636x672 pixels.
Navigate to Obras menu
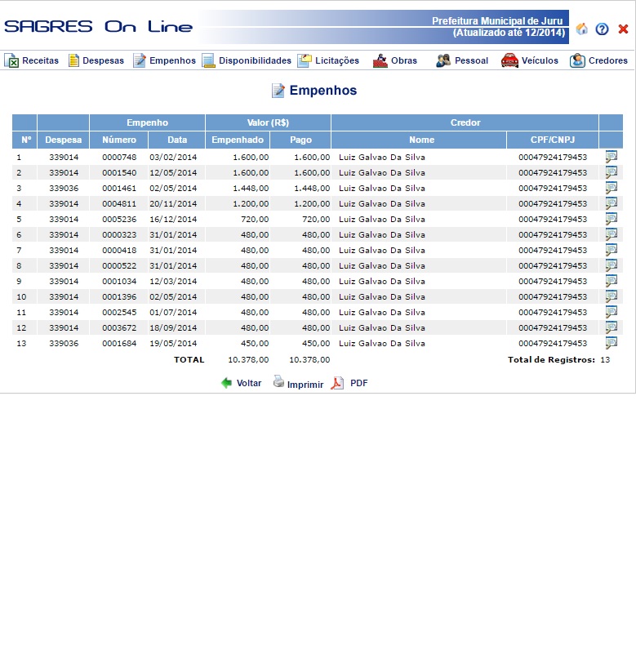395,60
